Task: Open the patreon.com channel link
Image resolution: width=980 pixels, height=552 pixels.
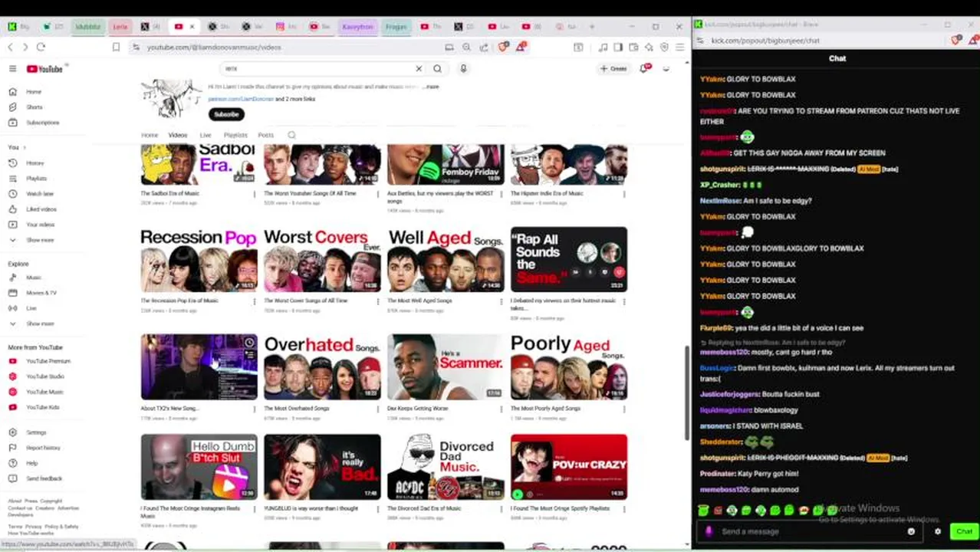Action: (241, 99)
